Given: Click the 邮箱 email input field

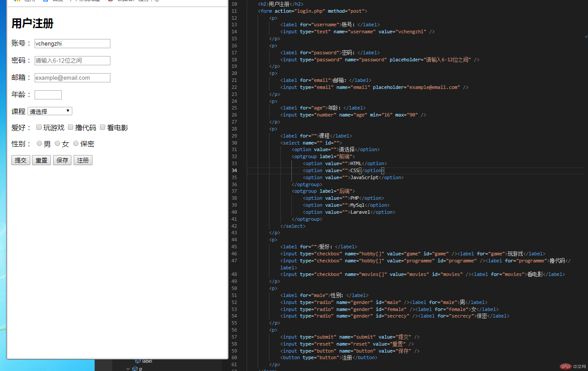Looking at the screenshot, I should click(72, 78).
